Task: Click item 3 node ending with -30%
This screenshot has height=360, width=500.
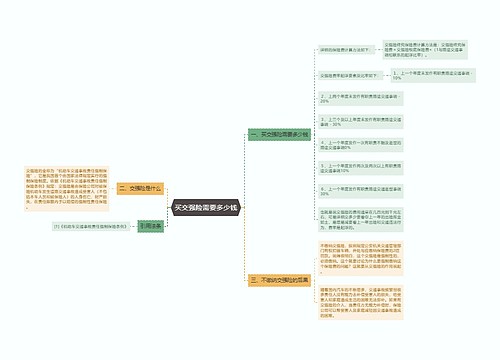Action: coord(361,122)
